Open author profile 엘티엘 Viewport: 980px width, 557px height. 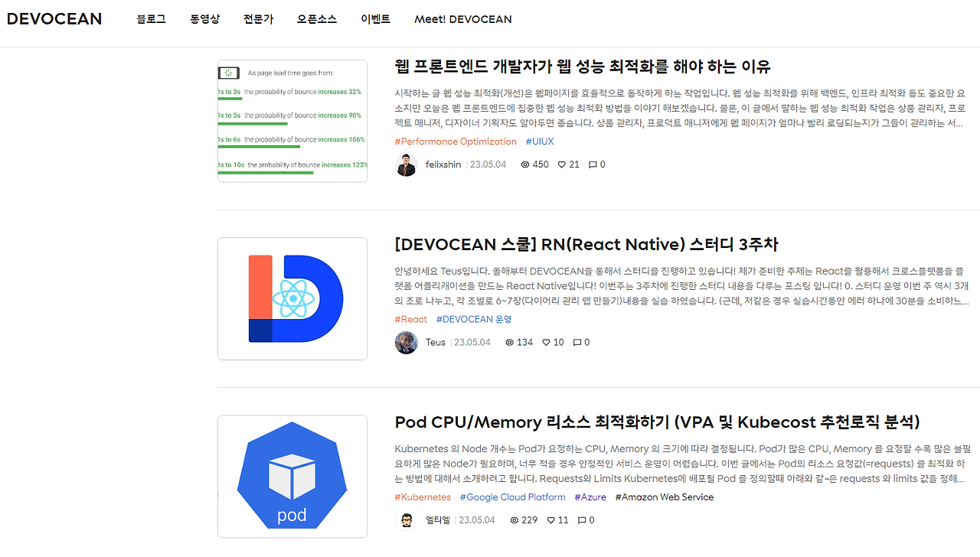click(437, 520)
